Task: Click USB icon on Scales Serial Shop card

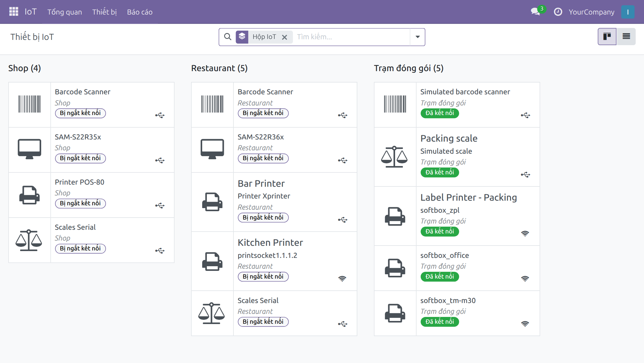Action: click(160, 250)
